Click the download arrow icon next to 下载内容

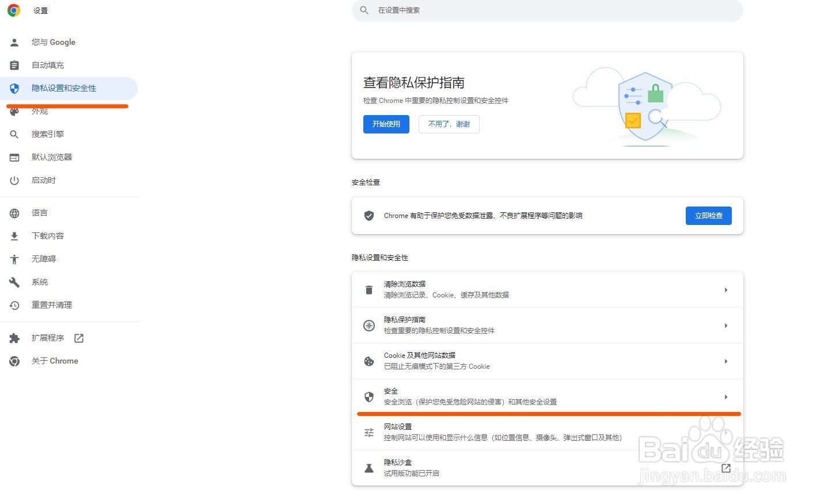pyautogui.click(x=14, y=235)
